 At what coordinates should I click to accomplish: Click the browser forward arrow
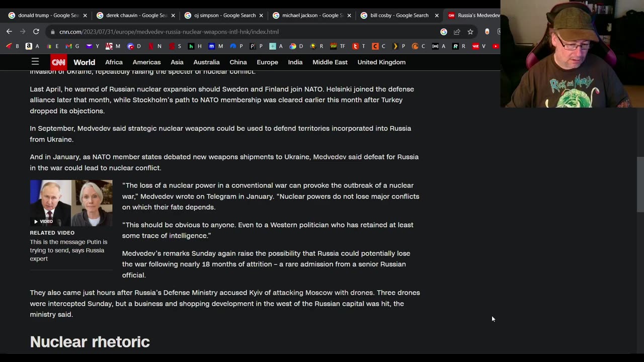(x=23, y=31)
